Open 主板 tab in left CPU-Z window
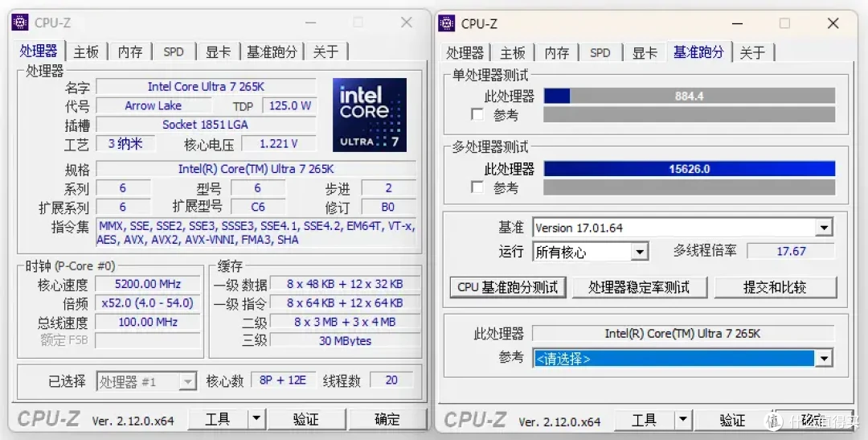 pos(86,51)
